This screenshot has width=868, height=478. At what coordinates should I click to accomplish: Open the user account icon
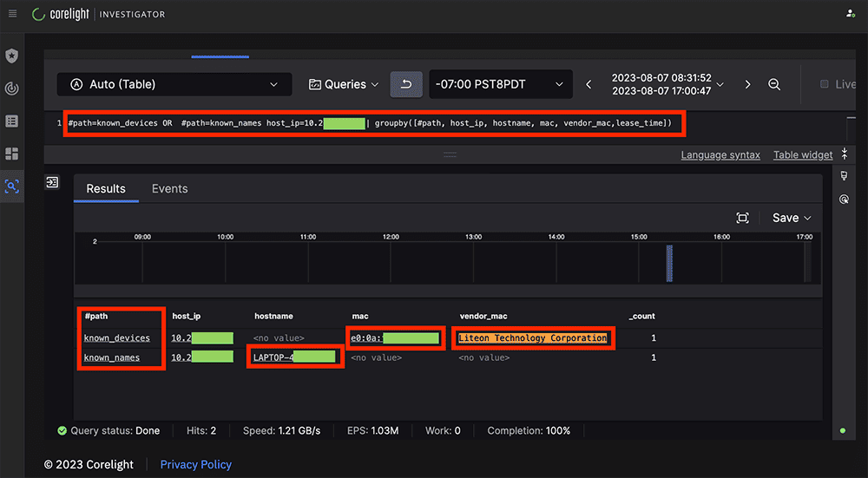(x=851, y=14)
